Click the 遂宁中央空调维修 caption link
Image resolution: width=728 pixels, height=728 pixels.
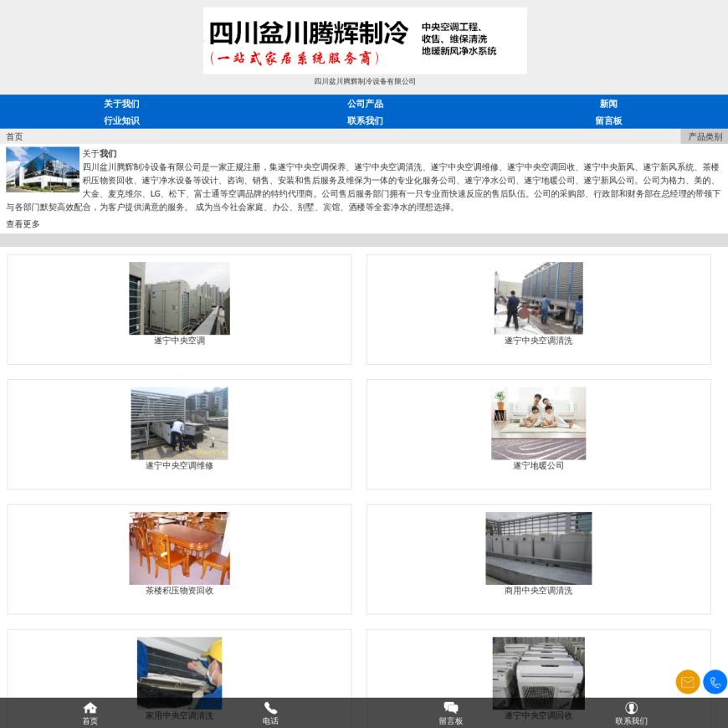(x=179, y=465)
